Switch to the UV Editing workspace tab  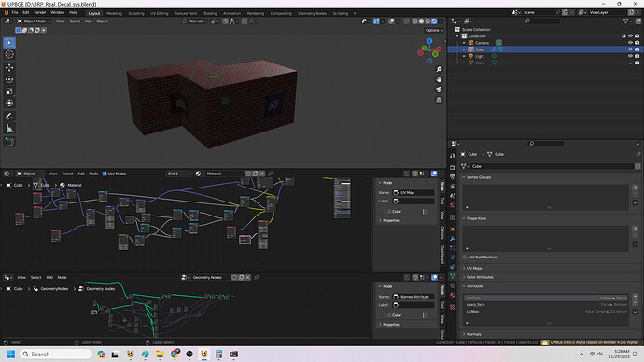click(x=160, y=13)
